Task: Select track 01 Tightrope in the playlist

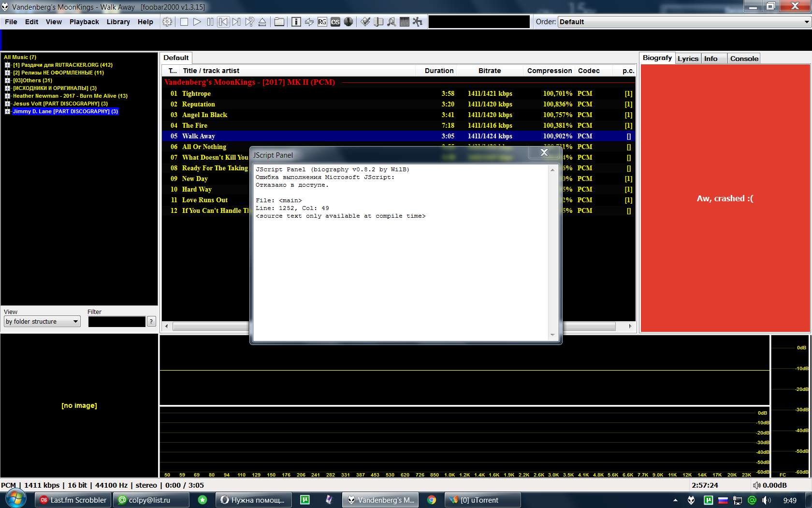Action: point(399,93)
